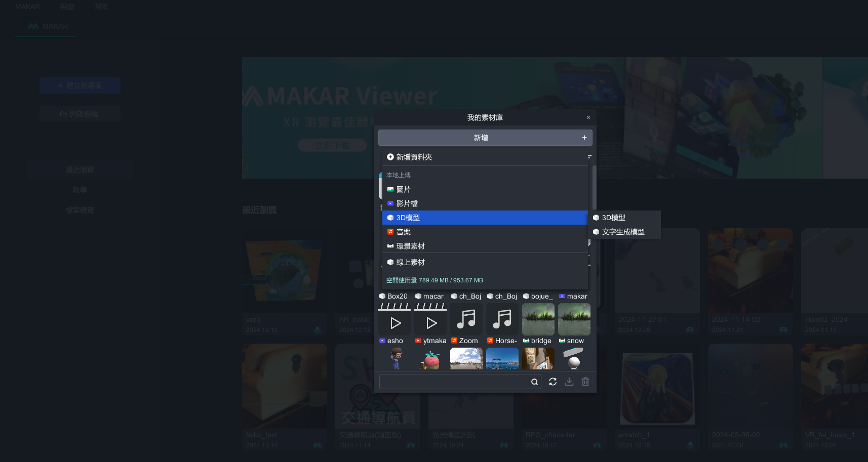This screenshot has width=868, height=462.
Task: Click the search magnifier icon in asset library
Action: [x=534, y=382]
